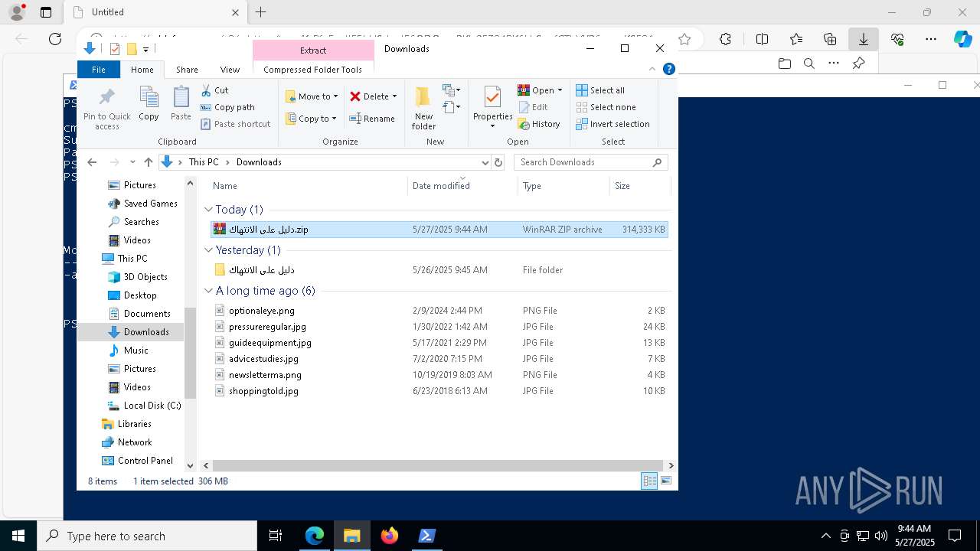
Task: Switch to the View ribbon tab
Action: pos(230,70)
